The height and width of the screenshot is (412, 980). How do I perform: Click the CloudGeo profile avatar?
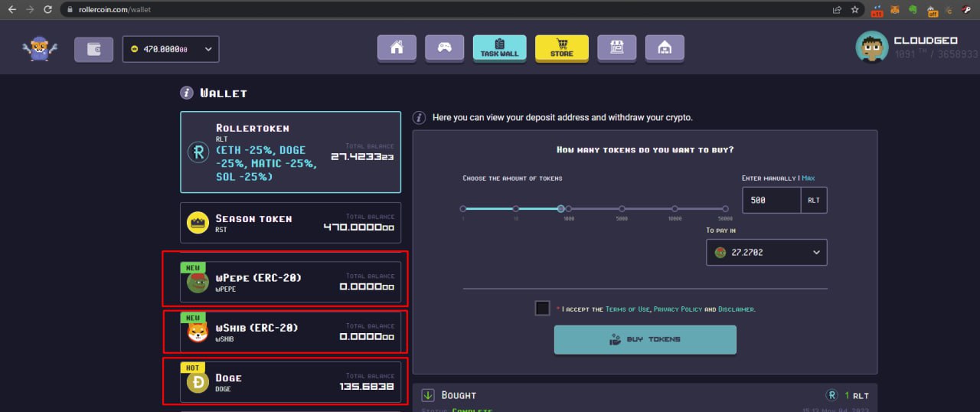[872, 47]
